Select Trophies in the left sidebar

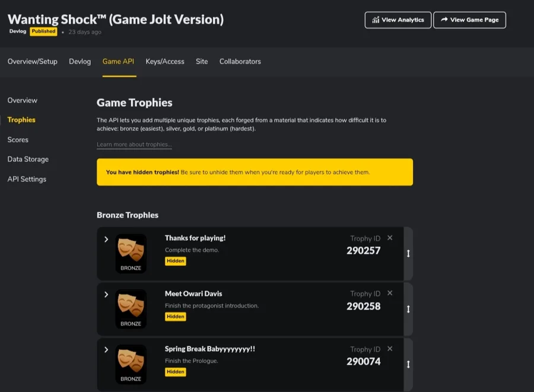(x=21, y=120)
